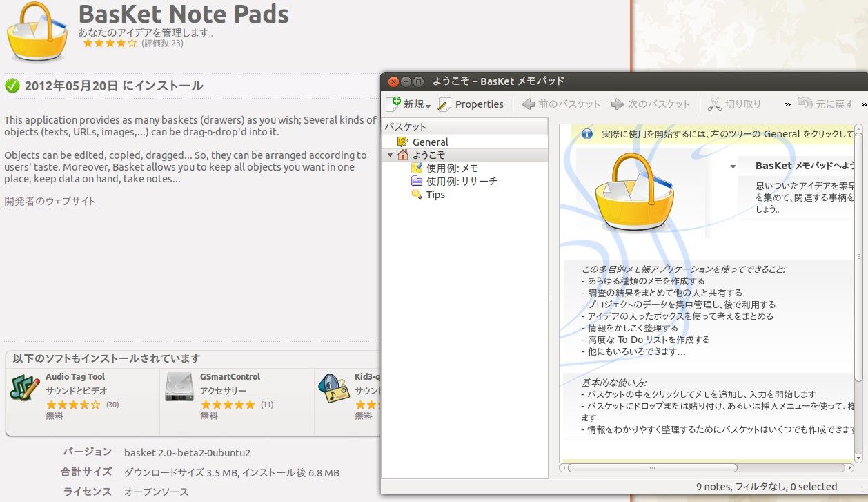Expand hidden toolbar items chevron after 切り取り

787,105
